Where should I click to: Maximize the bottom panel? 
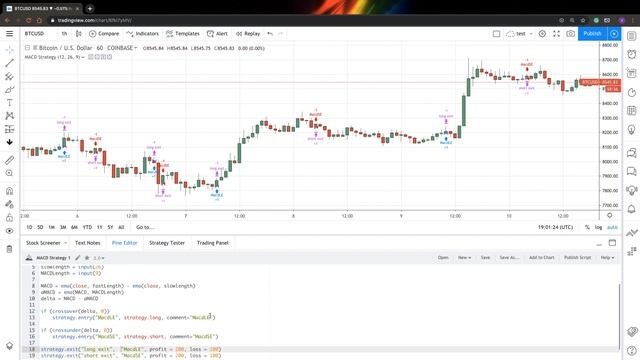612,243
